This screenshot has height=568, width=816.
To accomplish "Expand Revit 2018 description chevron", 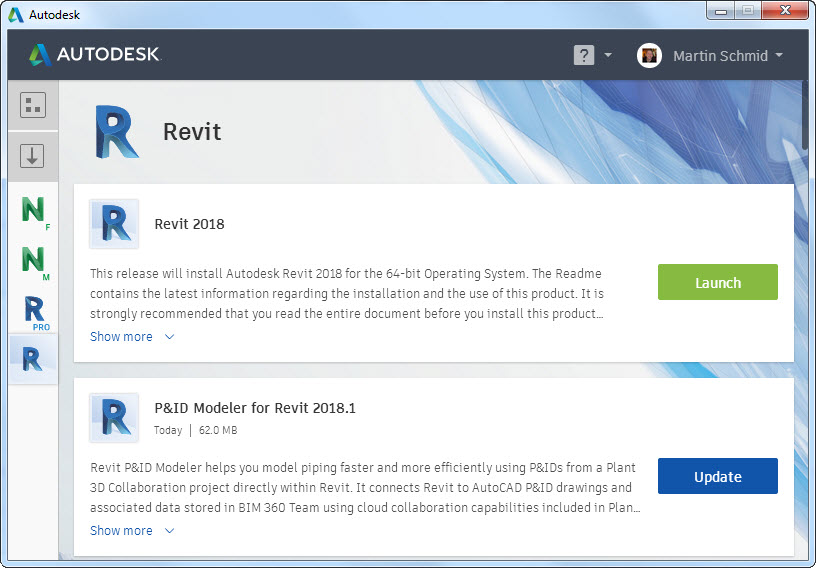I will (x=169, y=337).
